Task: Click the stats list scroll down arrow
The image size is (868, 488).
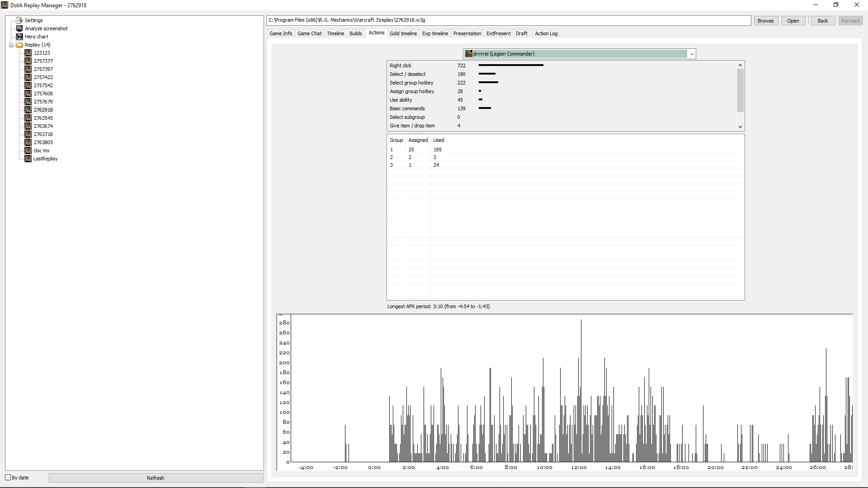Action: coord(740,127)
